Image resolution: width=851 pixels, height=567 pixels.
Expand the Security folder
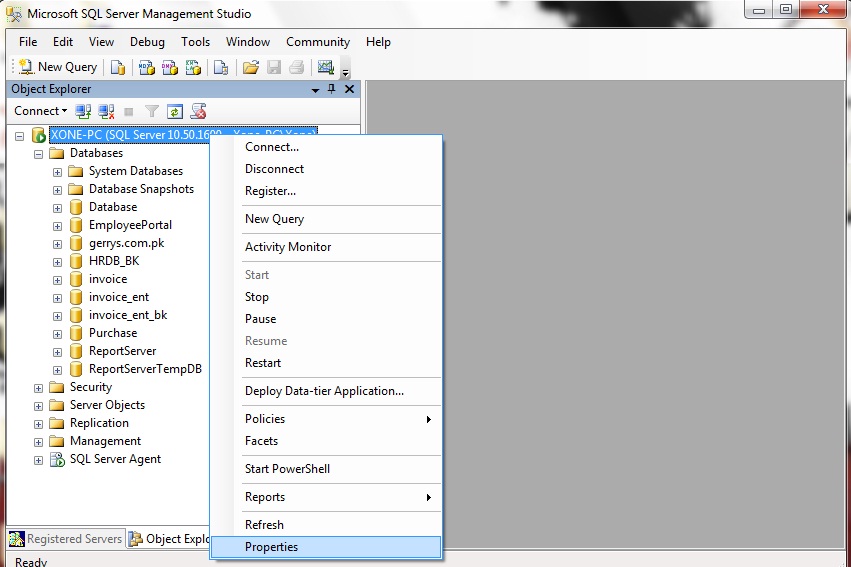39,388
